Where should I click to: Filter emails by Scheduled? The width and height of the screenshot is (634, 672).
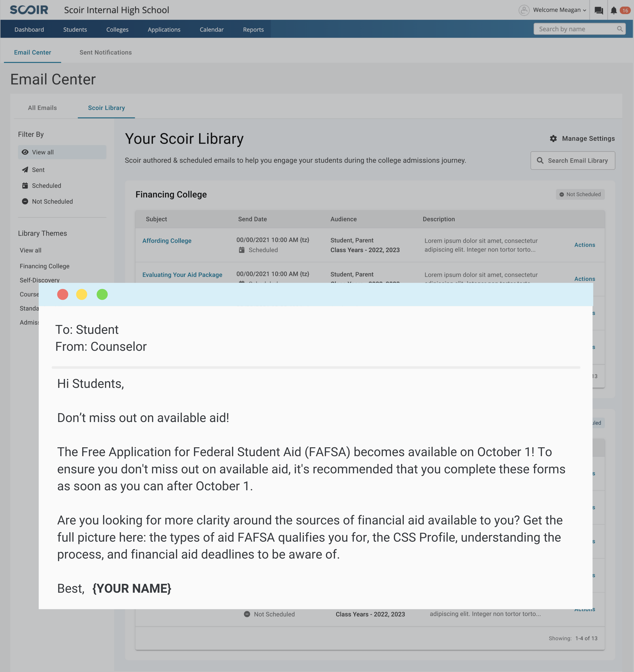pos(42,186)
